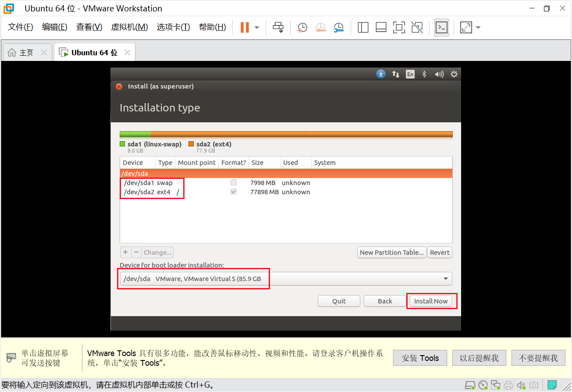This screenshot has height=392, width=572.
Task: Switch to the 主页 tab
Action: [x=26, y=53]
